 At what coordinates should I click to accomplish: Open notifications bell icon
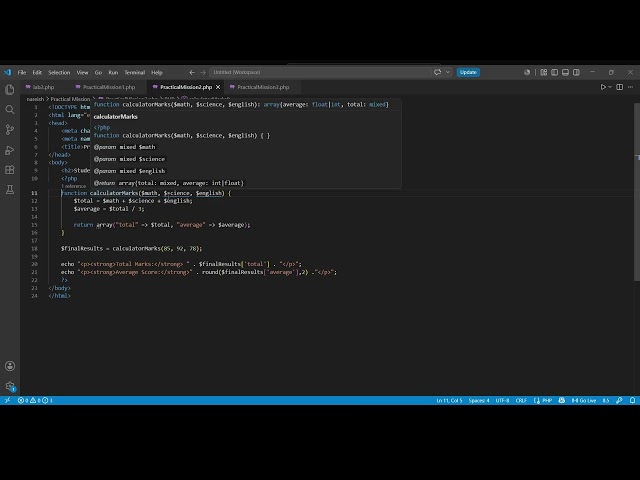[632, 400]
